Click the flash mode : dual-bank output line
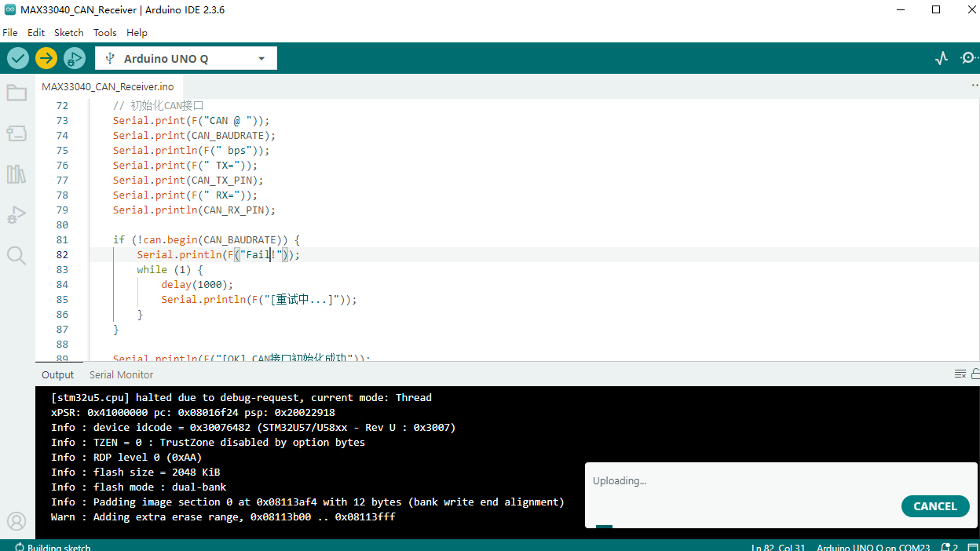This screenshot has width=980, height=551. 138,487
